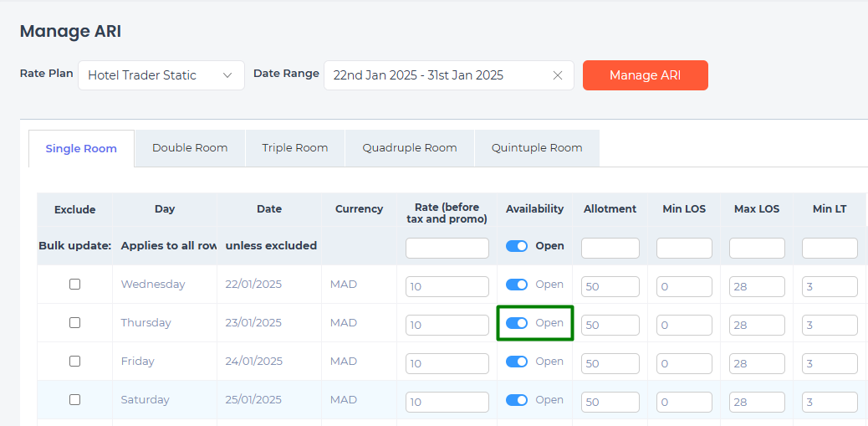Clear the date range with X icon
Screen dimensions: 868x426
click(x=558, y=75)
